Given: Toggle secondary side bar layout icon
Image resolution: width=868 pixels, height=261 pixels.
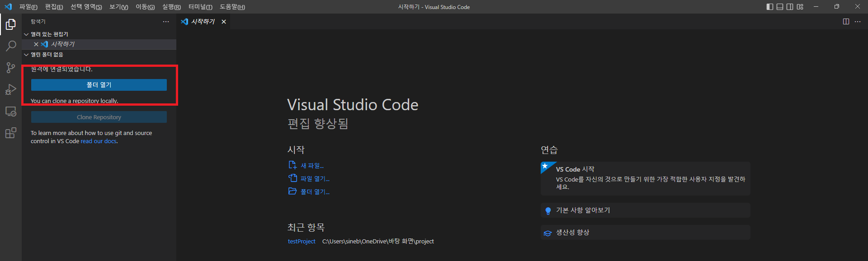Looking at the screenshot, I should (x=790, y=7).
